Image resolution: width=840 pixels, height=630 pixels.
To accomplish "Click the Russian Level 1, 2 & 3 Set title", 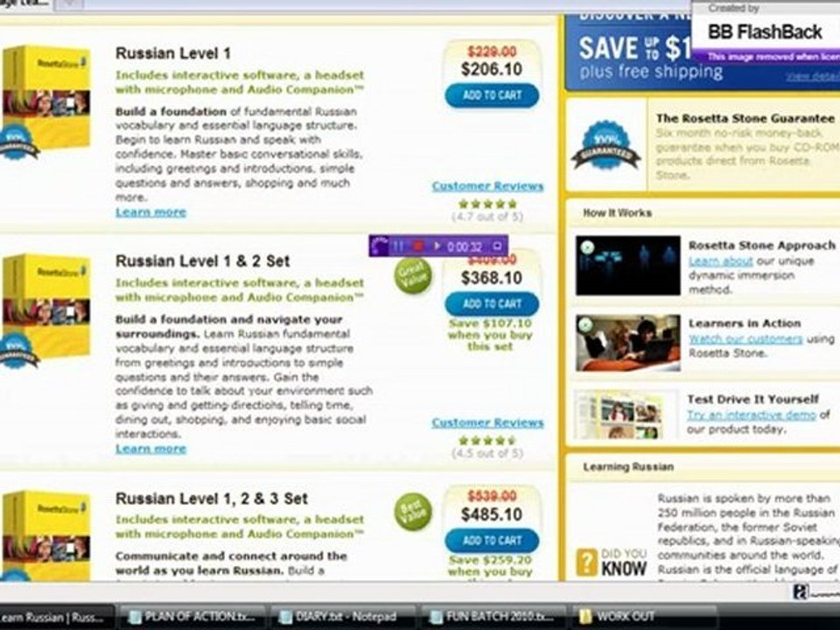I will 212,499.
